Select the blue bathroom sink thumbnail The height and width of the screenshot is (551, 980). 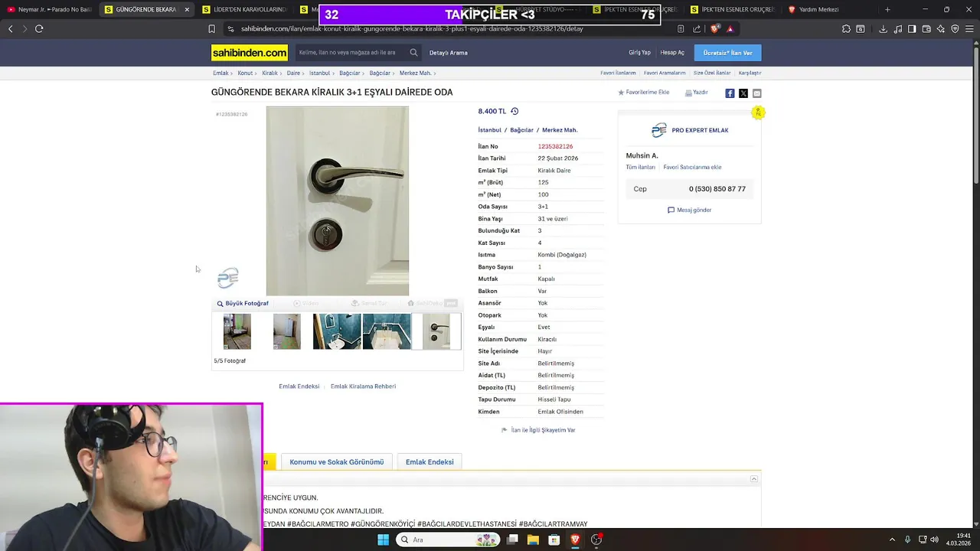[x=337, y=331]
